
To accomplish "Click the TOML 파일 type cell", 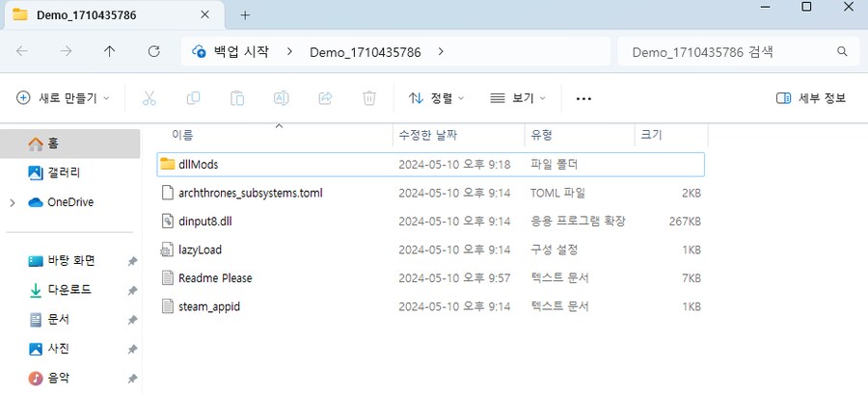I will 558,194.
